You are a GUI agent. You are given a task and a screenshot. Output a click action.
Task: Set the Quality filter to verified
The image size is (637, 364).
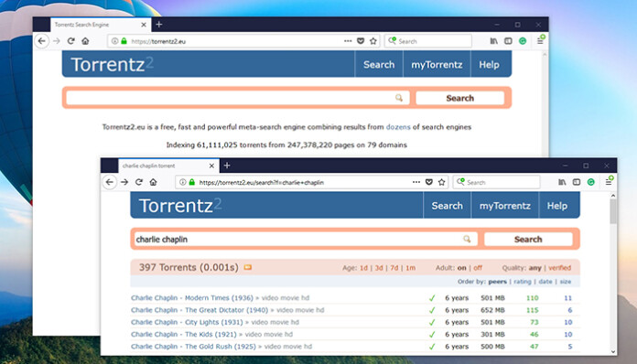[560, 268]
